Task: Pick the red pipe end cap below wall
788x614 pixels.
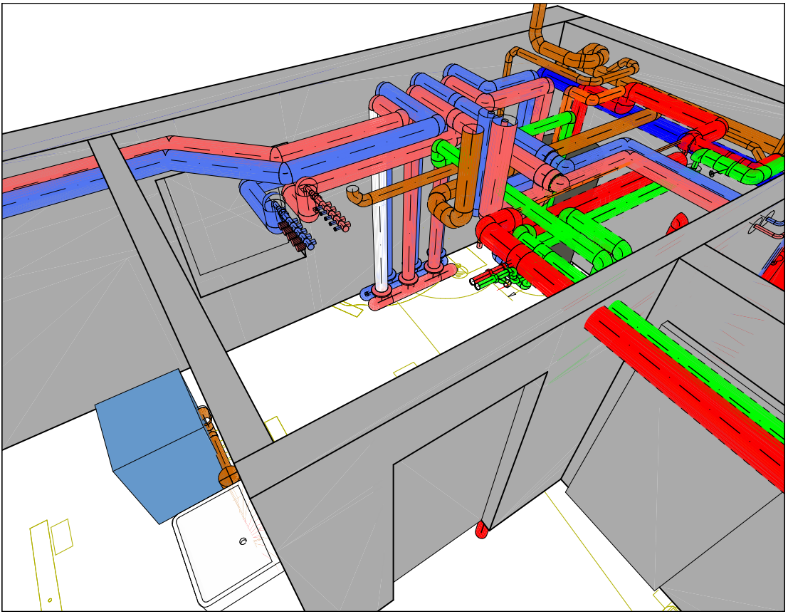Action: [x=481, y=530]
